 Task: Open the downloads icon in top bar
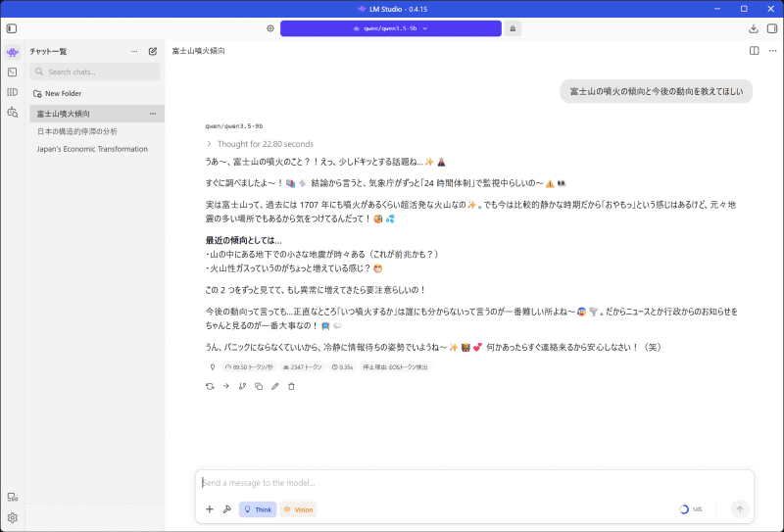(753, 28)
